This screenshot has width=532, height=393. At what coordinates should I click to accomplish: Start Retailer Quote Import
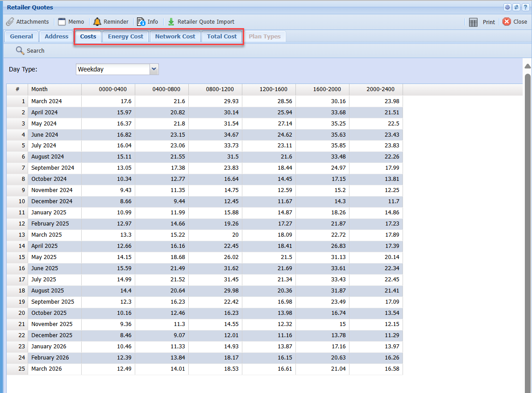click(201, 22)
